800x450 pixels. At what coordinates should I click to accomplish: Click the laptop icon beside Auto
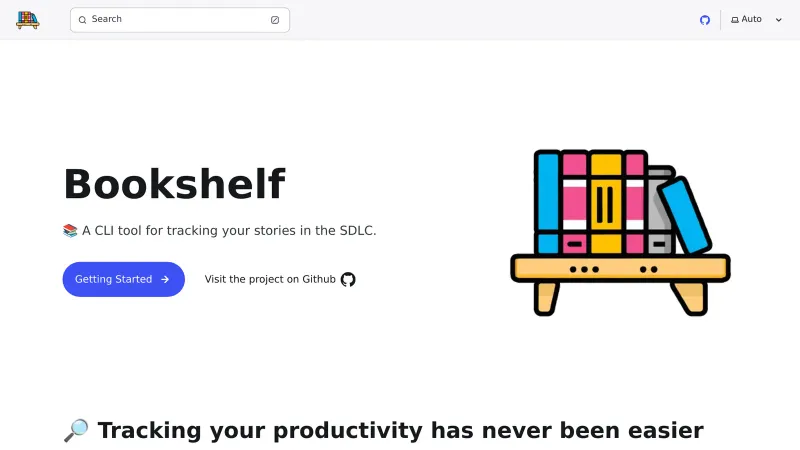click(735, 20)
